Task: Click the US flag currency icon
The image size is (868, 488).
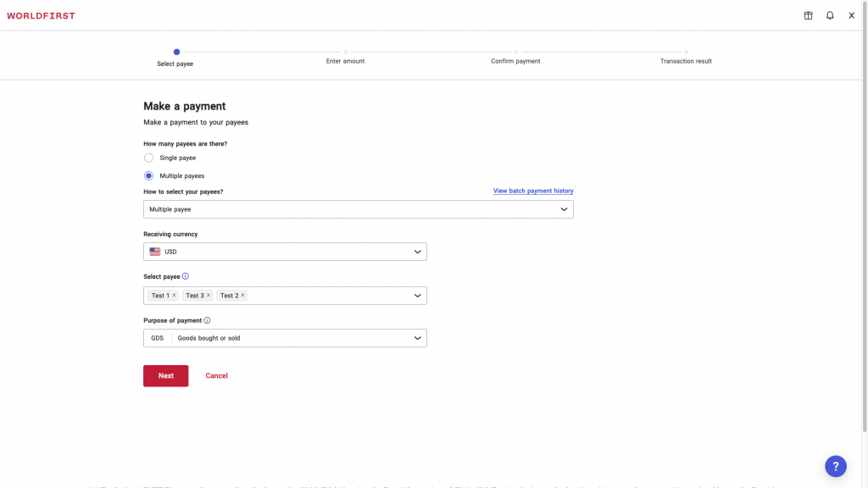Action: (x=155, y=252)
